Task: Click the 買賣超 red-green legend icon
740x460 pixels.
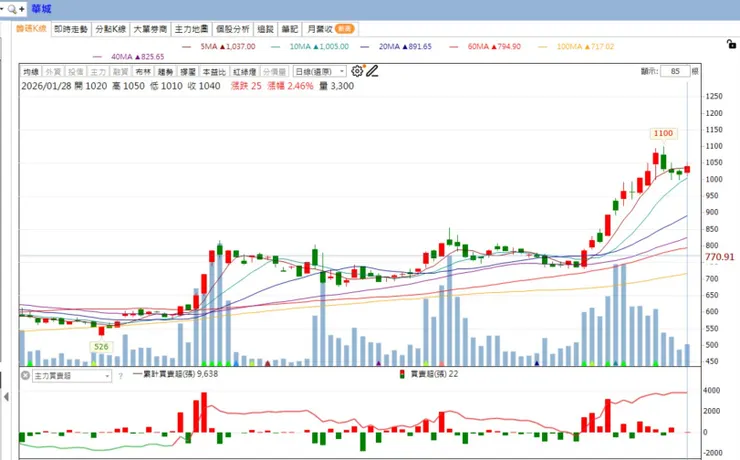Action: pos(402,375)
